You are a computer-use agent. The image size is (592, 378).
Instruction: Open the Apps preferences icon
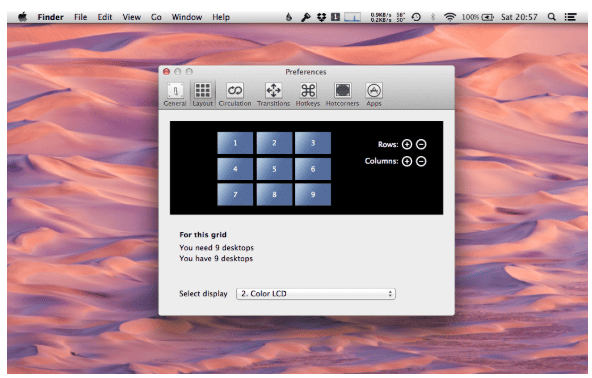[374, 94]
